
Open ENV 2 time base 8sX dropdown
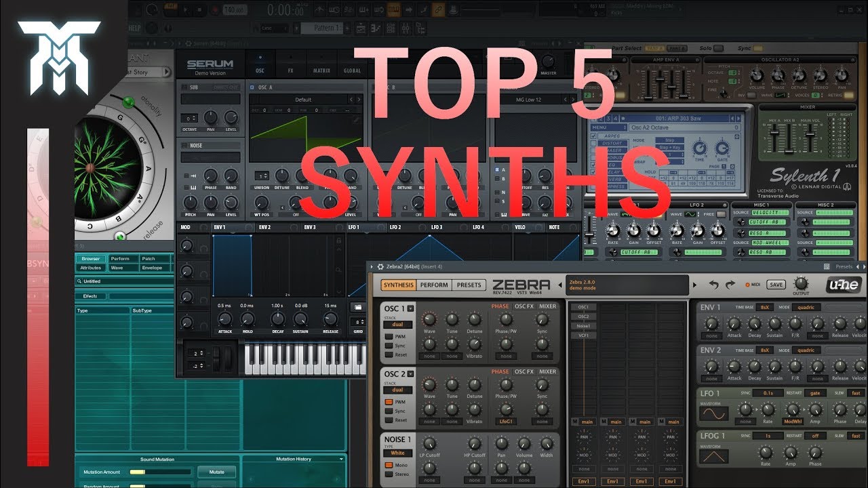765,350
